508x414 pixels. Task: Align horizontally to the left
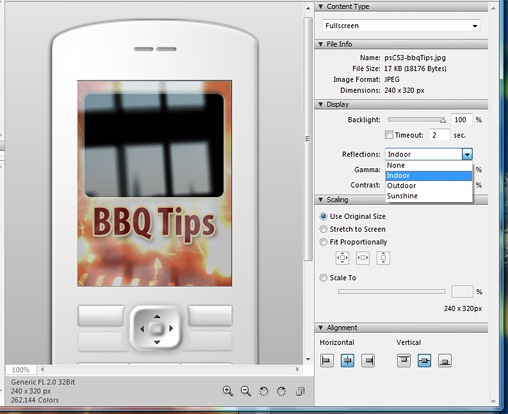click(x=327, y=361)
